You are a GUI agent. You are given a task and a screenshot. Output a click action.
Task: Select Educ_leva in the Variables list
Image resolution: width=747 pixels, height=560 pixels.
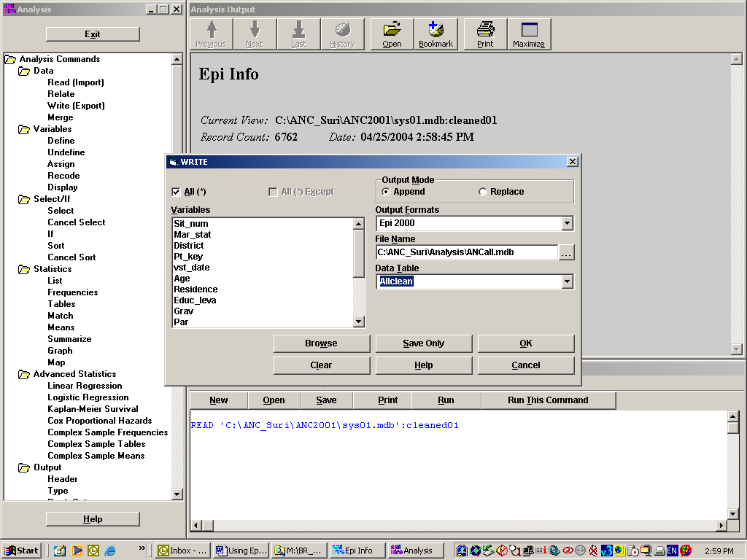195,300
